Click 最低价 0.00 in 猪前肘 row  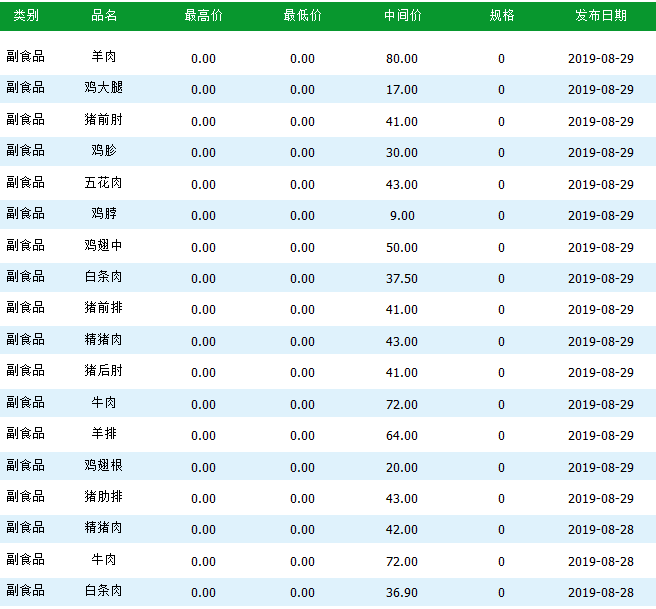(x=302, y=122)
